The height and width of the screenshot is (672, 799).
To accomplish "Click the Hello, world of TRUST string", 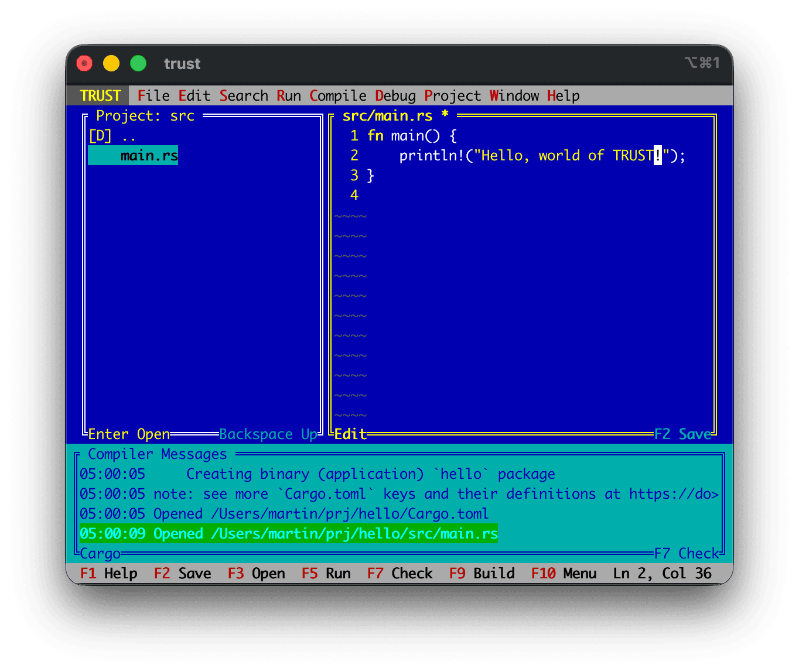I will [x=572, y=156].
